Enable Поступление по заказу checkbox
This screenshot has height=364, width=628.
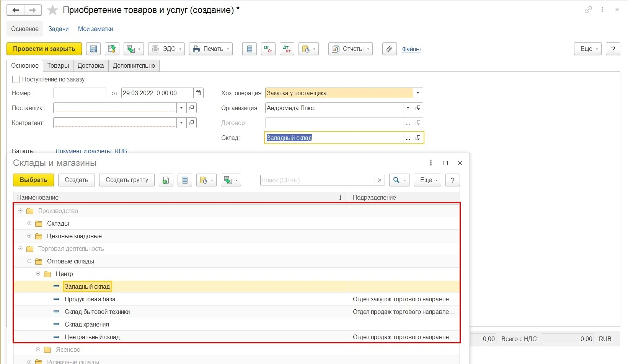coord(16,80)
